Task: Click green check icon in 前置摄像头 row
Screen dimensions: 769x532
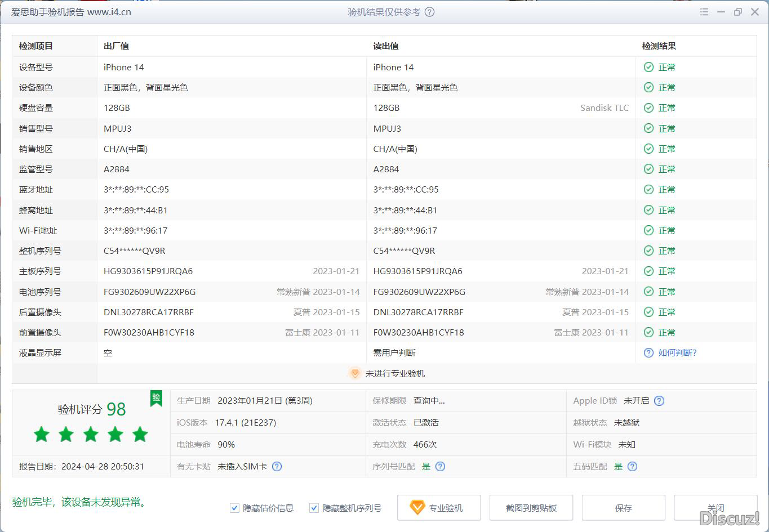Action: (x=648, y=332)
